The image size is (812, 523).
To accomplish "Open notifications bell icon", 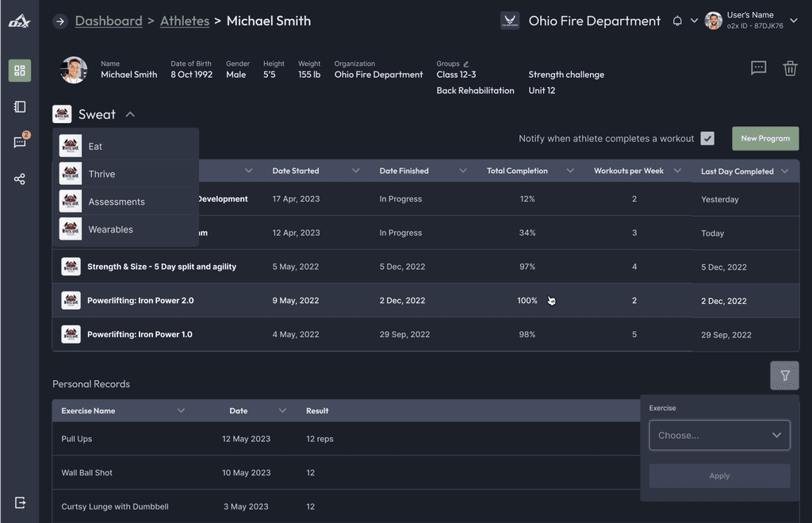I will click(x=677, y=21).
